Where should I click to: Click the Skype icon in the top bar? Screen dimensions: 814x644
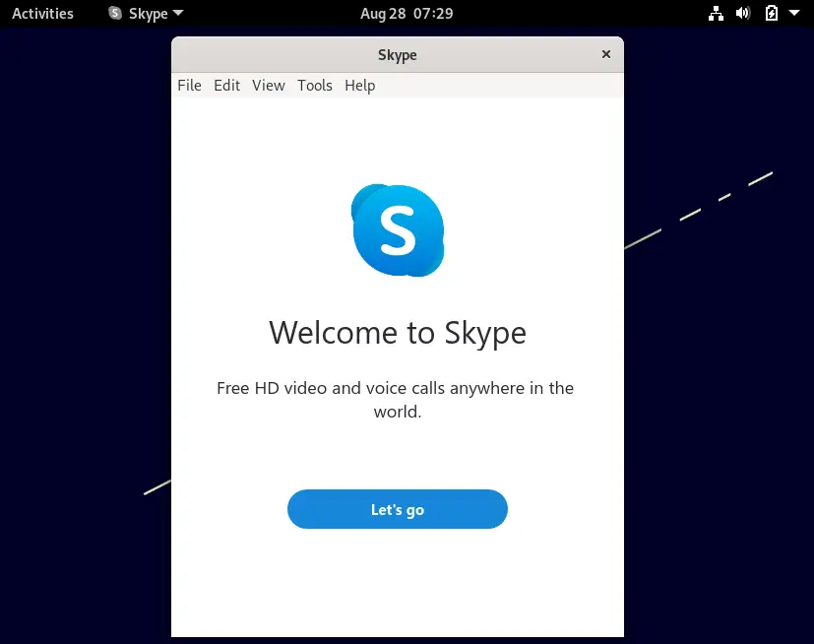coord(115,13)
